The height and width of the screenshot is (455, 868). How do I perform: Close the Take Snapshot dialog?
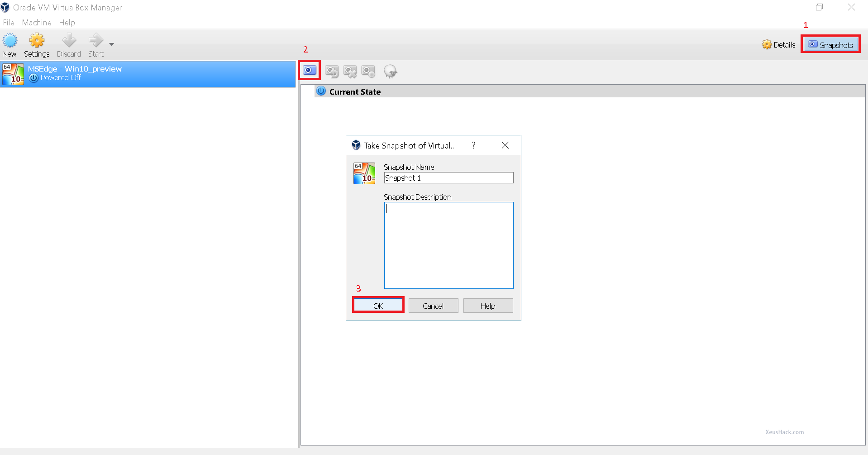click(505, 145)
